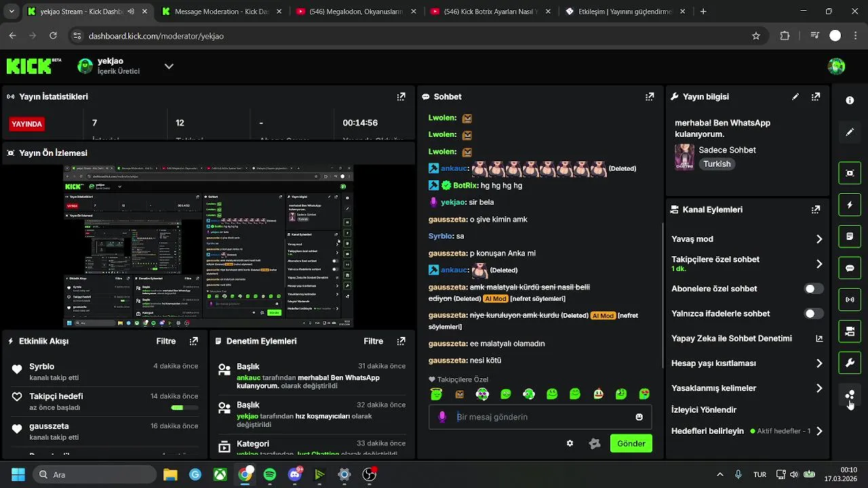Click the browser address bar URL

(x=156, y=36)
